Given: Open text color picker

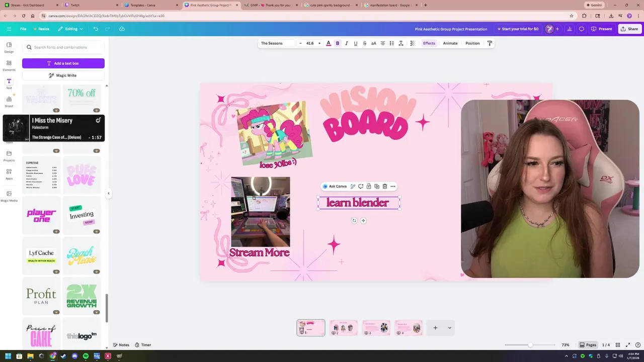Looking at the screenshot, I should (x=329, y=43).
